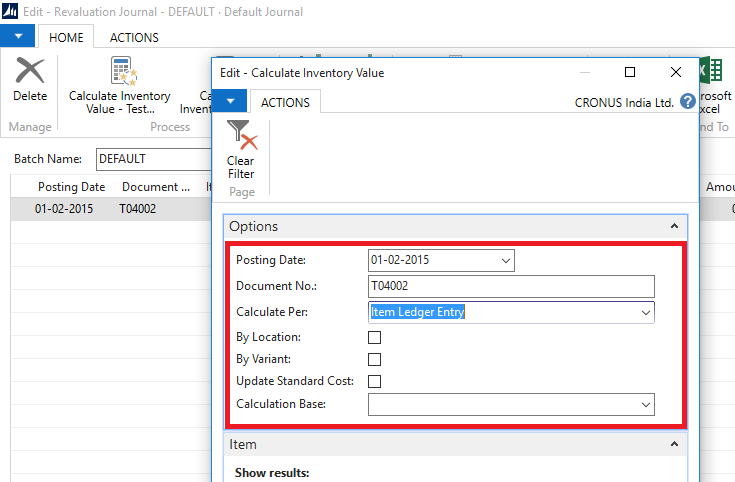Screen dimensions: 735x482
Task: Click the Dynamics NAV app icon in title bar
Action: [x=12, y=12]
